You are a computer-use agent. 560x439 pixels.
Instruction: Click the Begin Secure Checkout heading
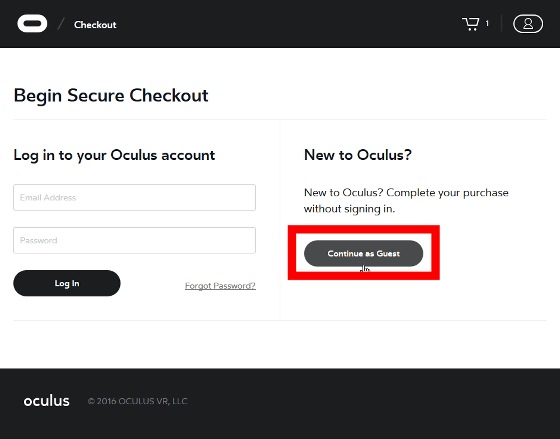(x=111, y=95)
